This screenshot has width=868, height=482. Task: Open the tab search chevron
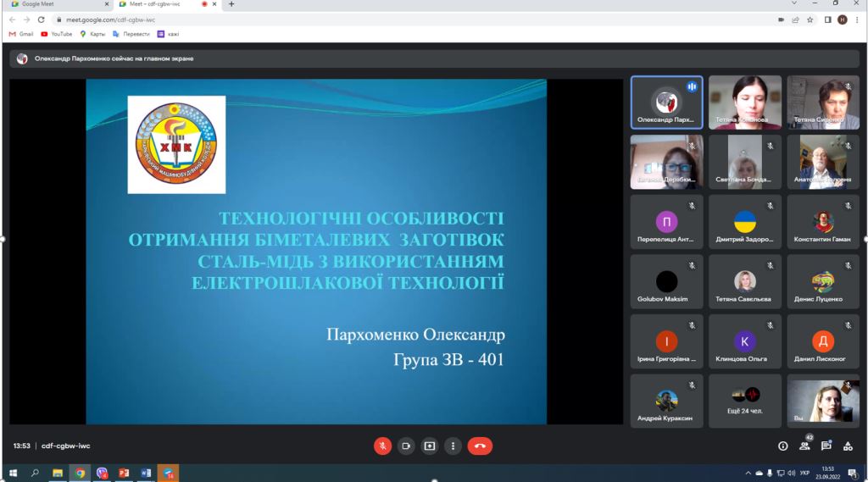(x=793, y=3)
